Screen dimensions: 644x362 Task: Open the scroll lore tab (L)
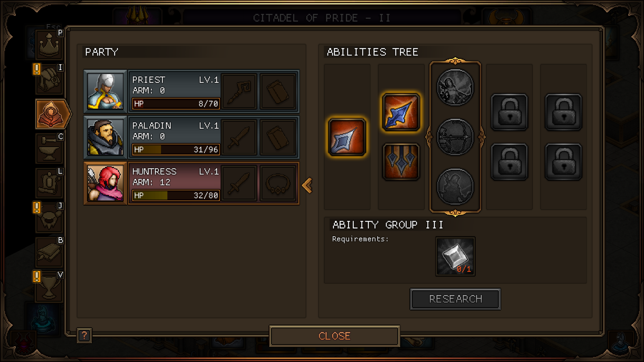coord(49,183)
